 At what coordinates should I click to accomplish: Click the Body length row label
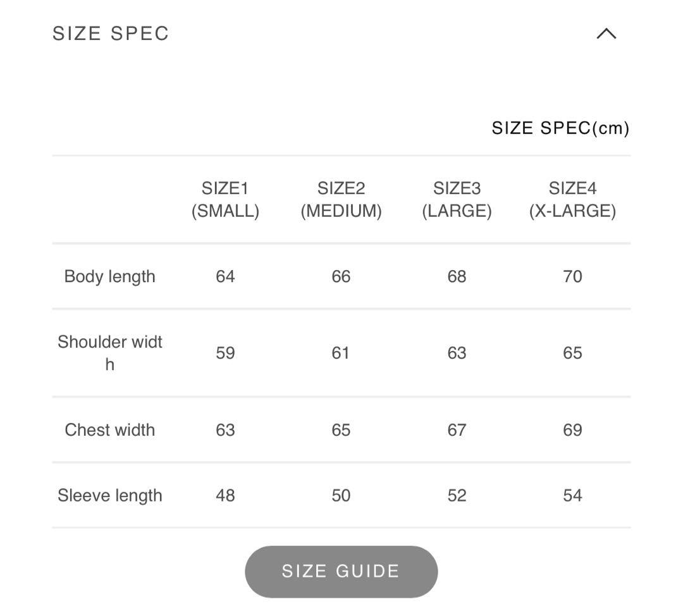point(109,276)
